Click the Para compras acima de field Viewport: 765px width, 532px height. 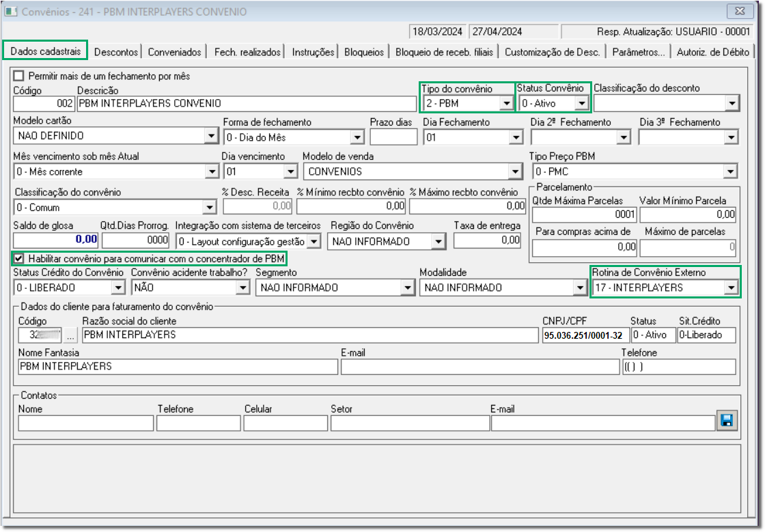(584, 247)
